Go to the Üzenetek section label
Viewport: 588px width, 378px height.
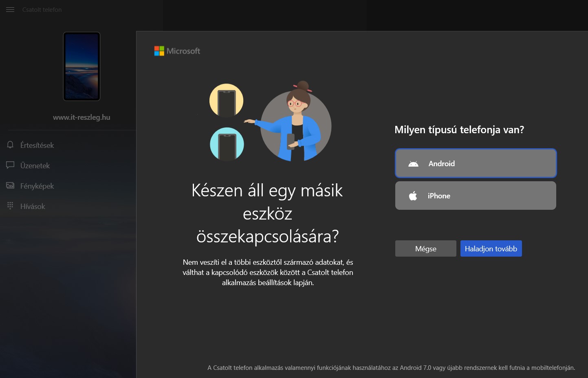pyautogui.click(x=35, y=166)
